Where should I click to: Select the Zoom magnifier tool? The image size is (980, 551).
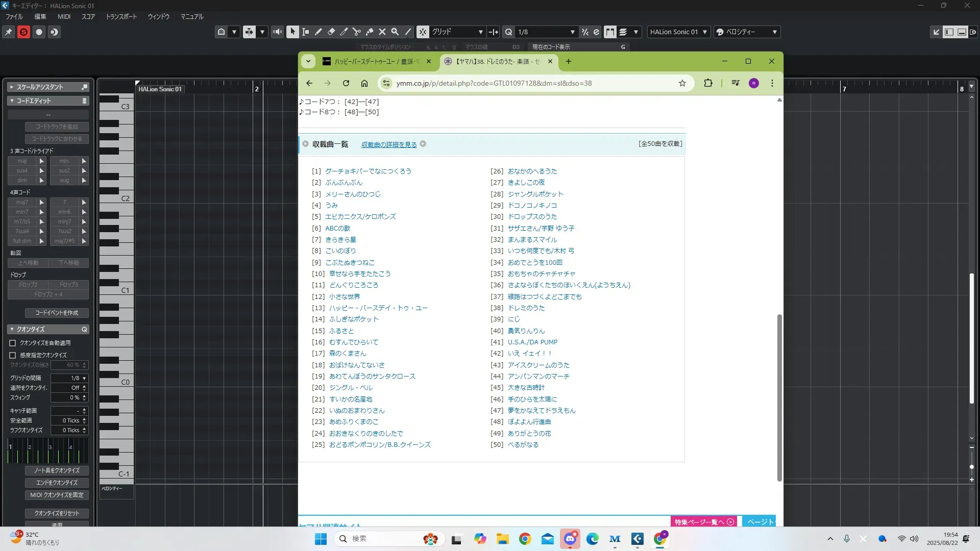click(395, 32)
